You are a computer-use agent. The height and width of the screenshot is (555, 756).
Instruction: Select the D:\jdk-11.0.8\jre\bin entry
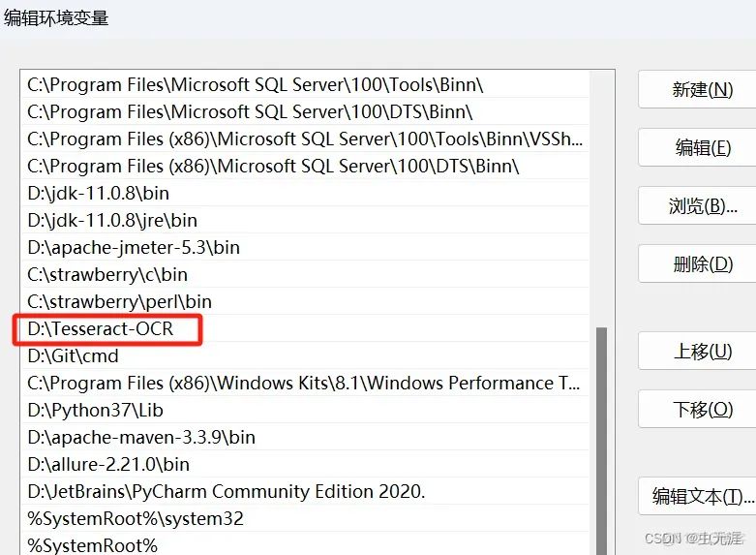305,220
